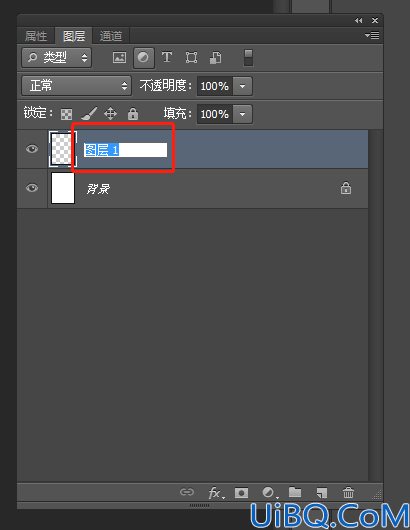Lock all padlock icon in lock row
410x530 pixels.
[133, 114]
